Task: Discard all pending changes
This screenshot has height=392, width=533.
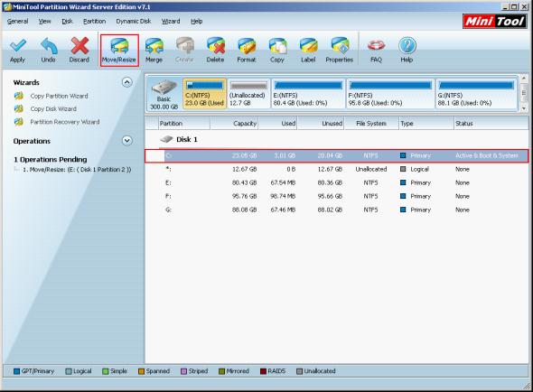Action: coord(79,50)
